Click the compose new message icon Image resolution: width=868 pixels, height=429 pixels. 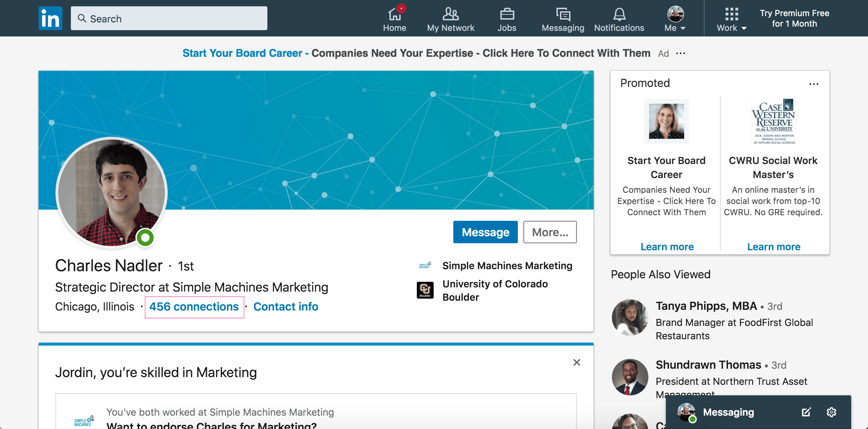(806, 412)
